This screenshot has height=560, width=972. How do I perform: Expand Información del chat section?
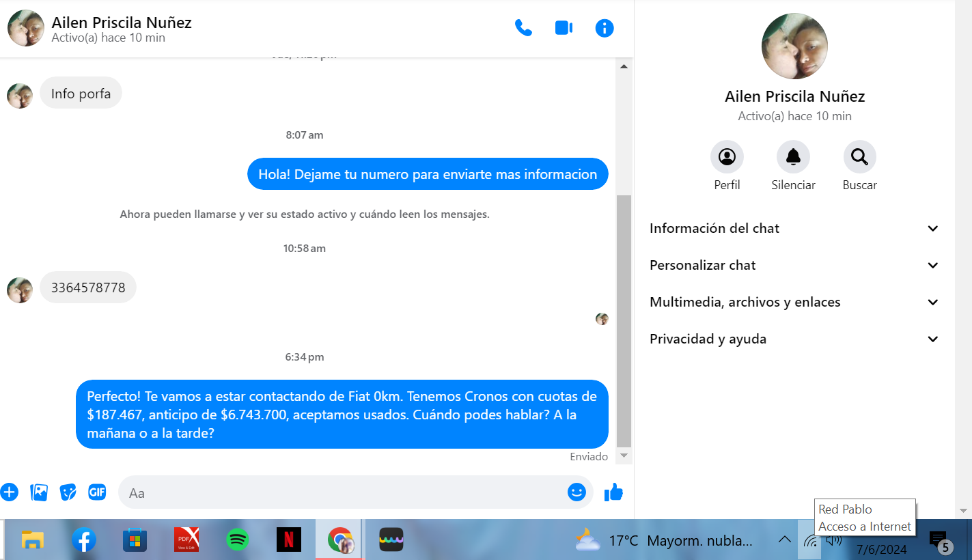tap(794, 228)
